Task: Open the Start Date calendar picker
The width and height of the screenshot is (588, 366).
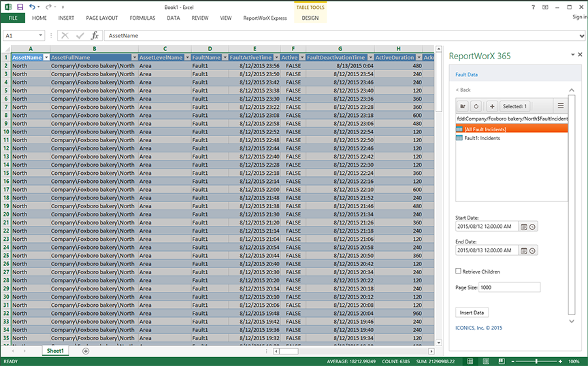Action: click(523, 227)
